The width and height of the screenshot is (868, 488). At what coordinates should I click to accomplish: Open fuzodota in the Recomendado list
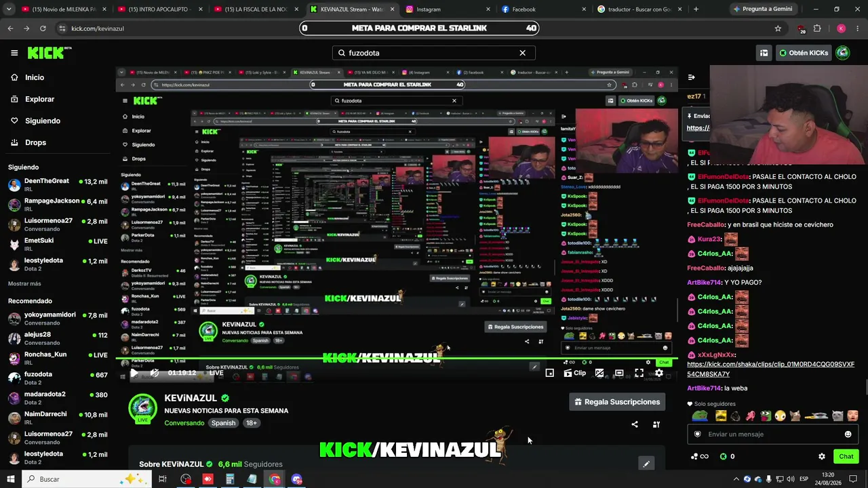[58, 378]
